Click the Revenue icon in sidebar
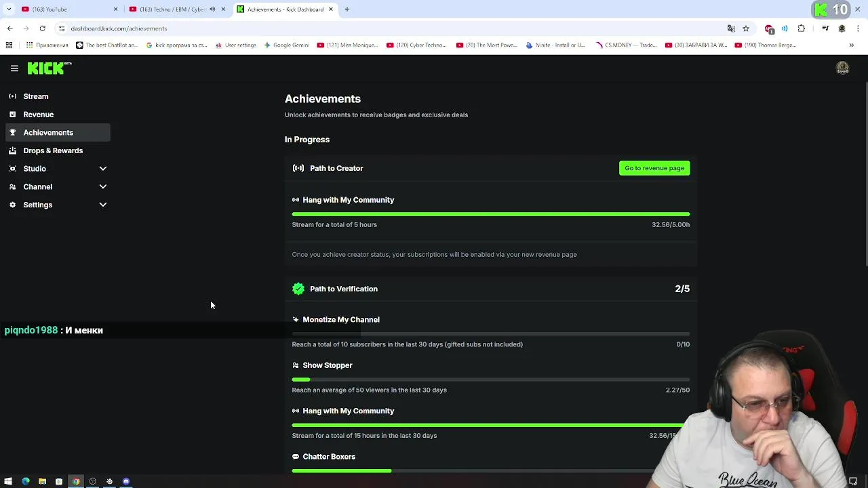Screen dimensions: 868x488 tap(12, 115)
